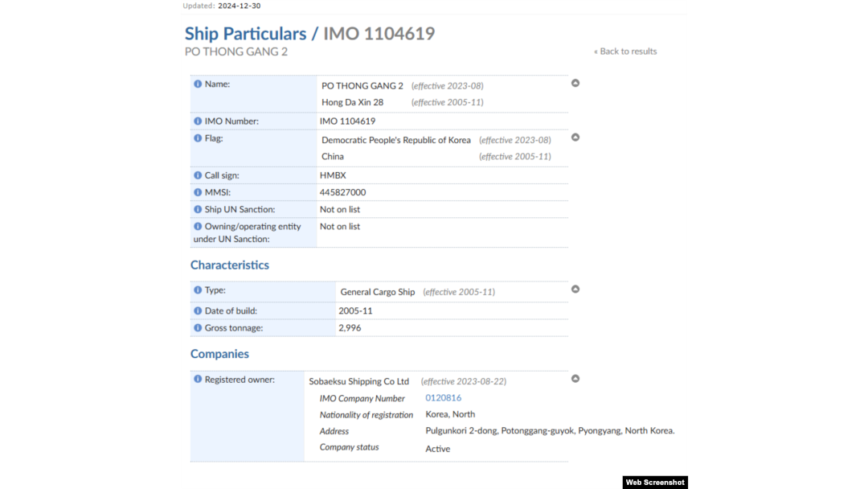Select the name PO THONG GANG 2
Viewport: 868px width, 489px height.
(x=362, y=86)
